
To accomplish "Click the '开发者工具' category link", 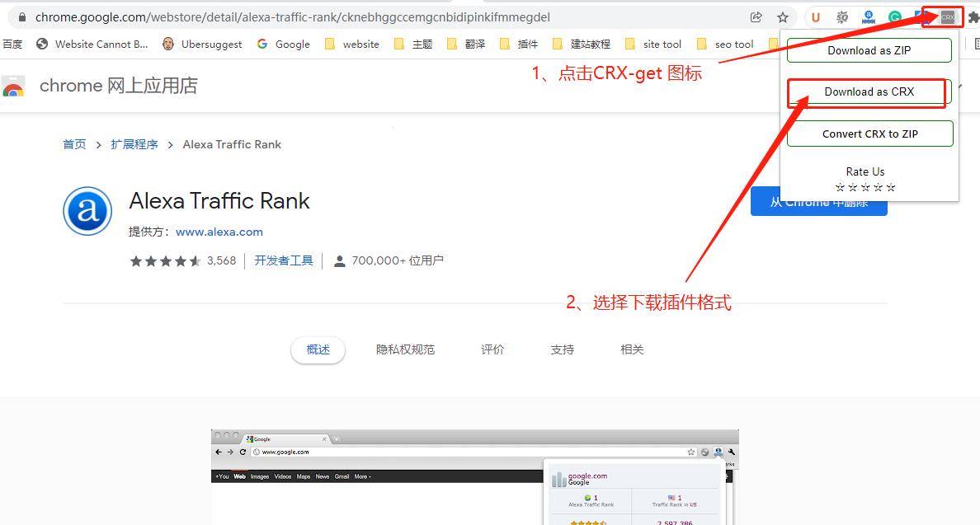I will 284,260.
